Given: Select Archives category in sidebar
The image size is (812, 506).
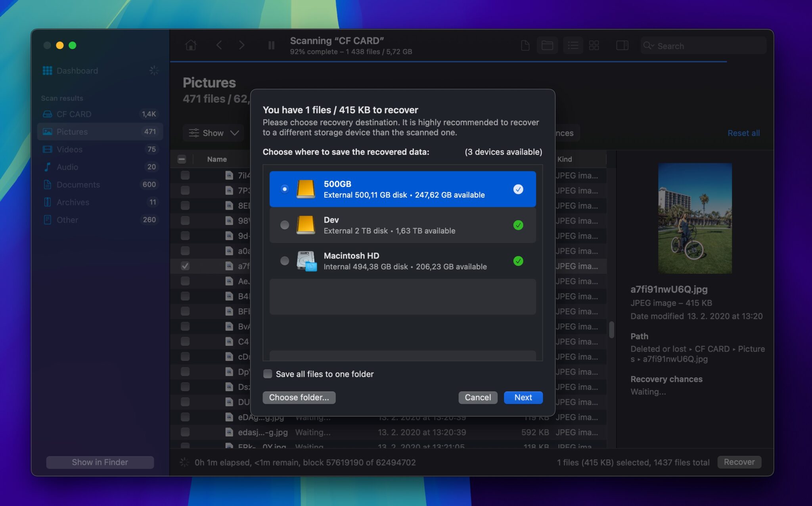Looking at the screenshot, I should (x=100, y=202).
